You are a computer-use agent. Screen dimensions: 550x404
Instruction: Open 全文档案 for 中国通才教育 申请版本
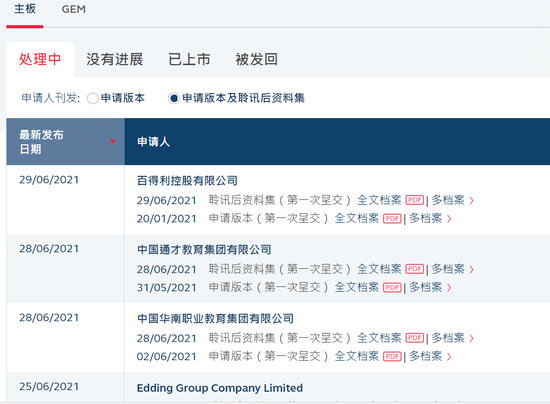pyautogui.click(x=357, y=287)
